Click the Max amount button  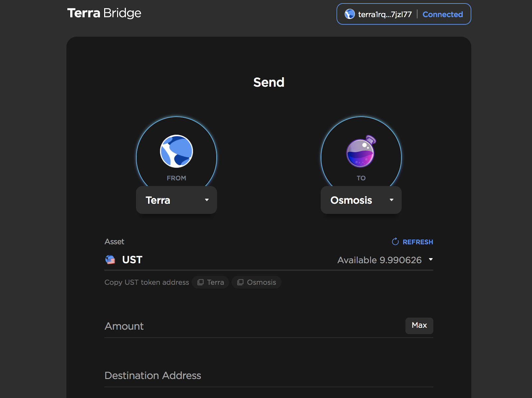[419, 326]
